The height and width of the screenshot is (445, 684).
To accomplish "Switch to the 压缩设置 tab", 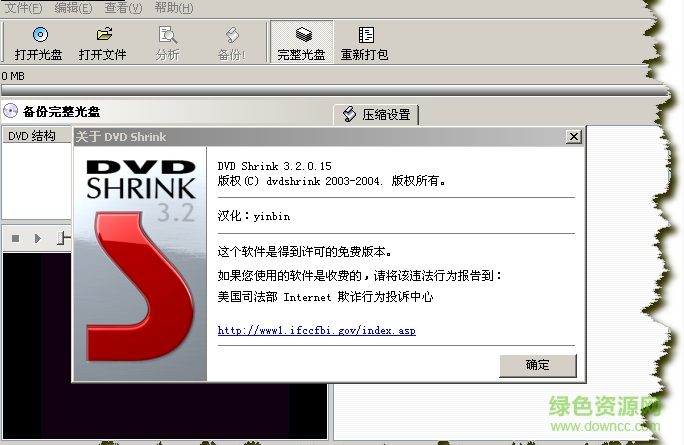I will (377, 114).
